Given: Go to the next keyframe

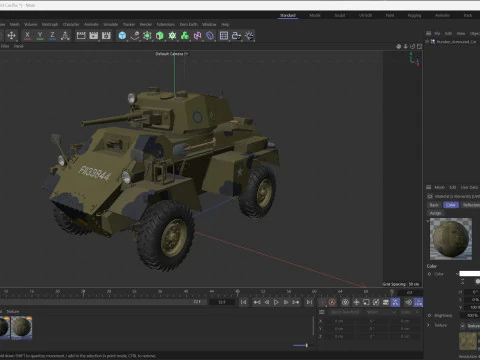Looking at the screenshot, I should [x=296, y=302].
